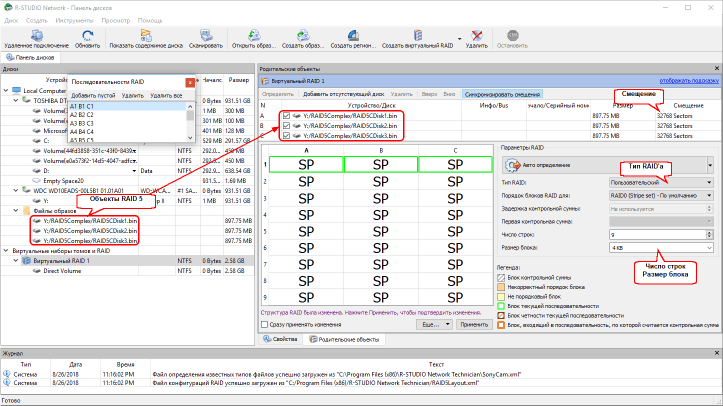Uncheck the RAID5CDisk3.bin checkbox in parents list
Screen dimensions: 723x406
[286, 136]
